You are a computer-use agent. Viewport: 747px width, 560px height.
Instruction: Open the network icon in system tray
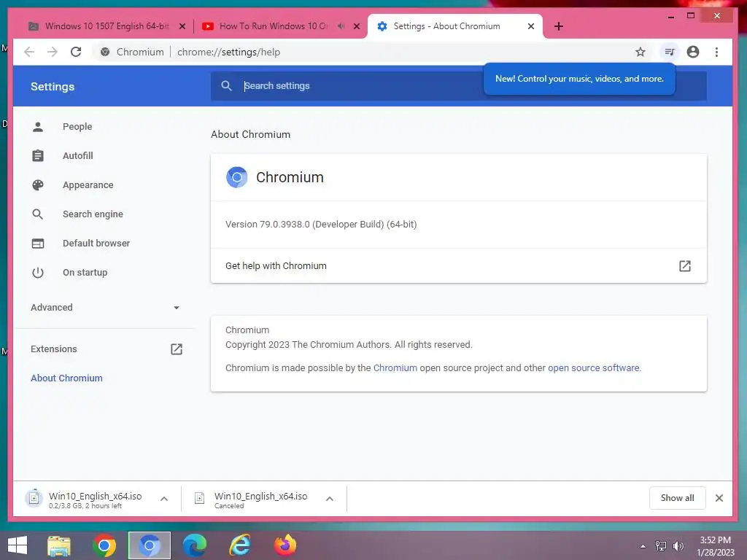point(661,546)
